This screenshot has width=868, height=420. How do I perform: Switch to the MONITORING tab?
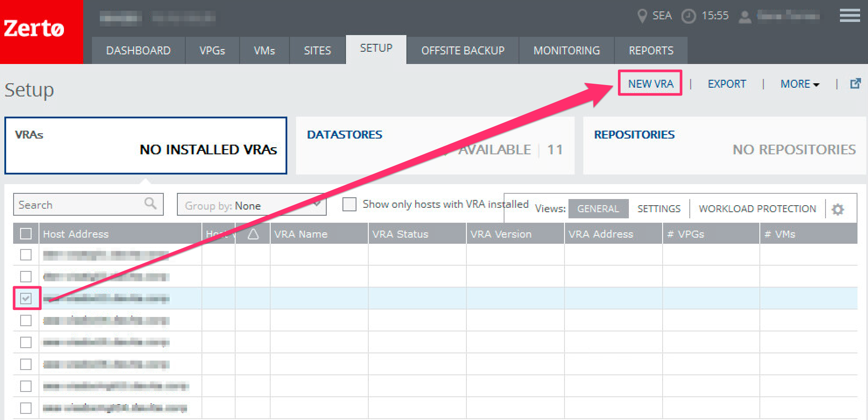(566, 50)
